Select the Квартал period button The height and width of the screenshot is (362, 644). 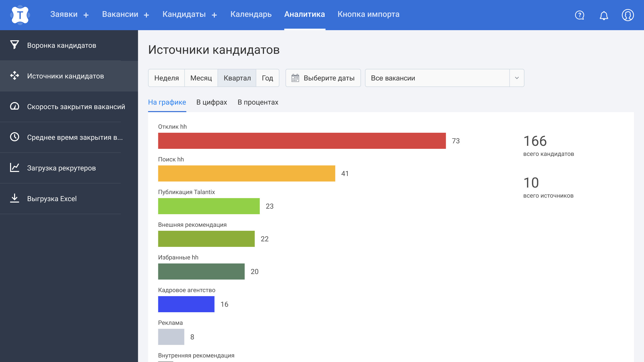(x=237, y=78)
